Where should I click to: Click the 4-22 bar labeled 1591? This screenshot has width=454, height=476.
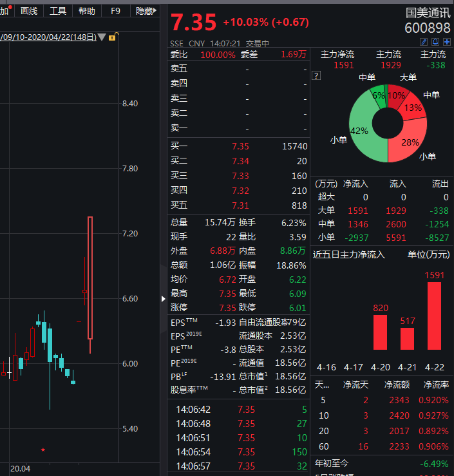point(434,316)
